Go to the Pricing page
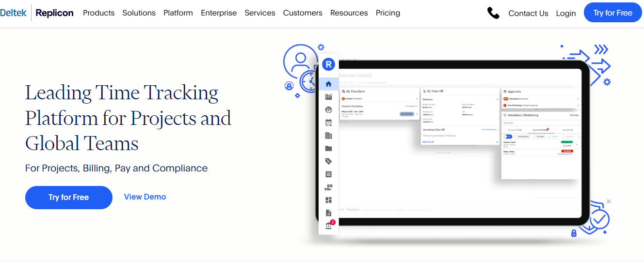Viewport: 644px width, 262px height. click(388, 13)
